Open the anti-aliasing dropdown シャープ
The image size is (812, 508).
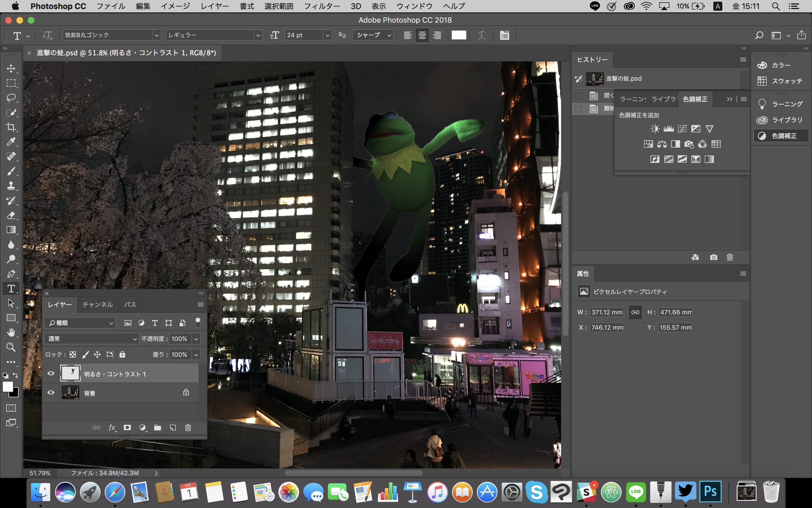pos(373,35)
